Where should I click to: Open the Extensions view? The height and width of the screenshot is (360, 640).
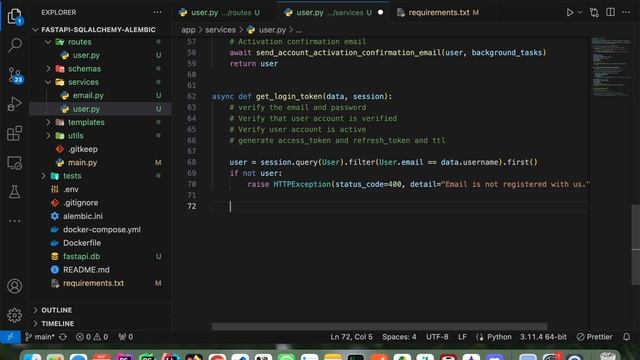[15, 133]
